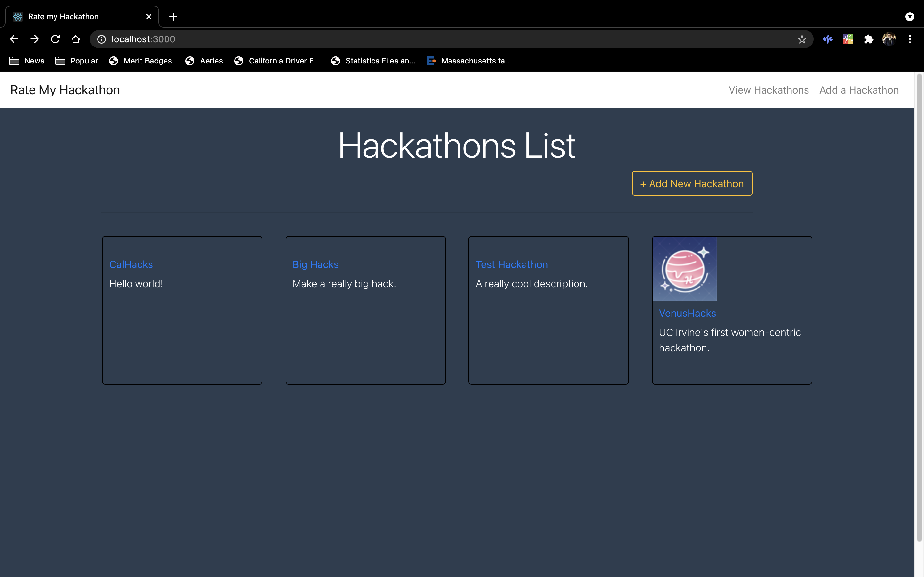Open Add a Hackathon nav item

click(x=859, y=90)
